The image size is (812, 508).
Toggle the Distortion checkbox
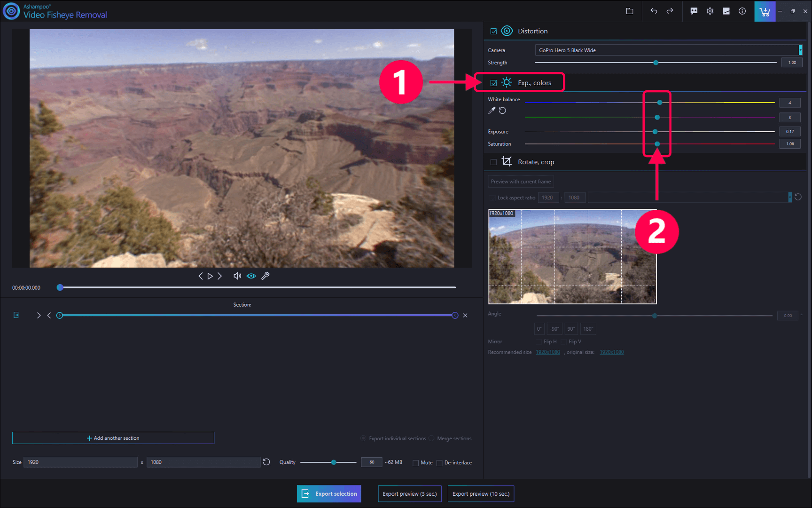(493, 32)
